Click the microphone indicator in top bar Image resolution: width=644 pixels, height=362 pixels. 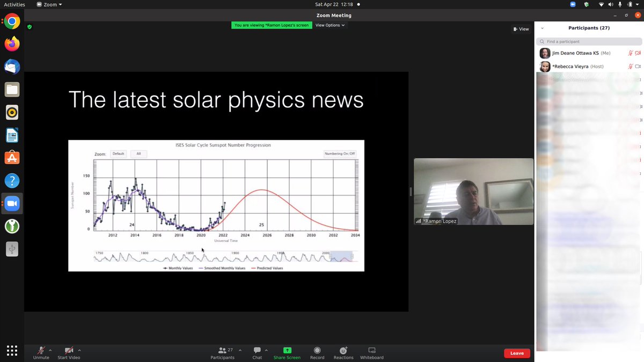[x=620, y=4]
